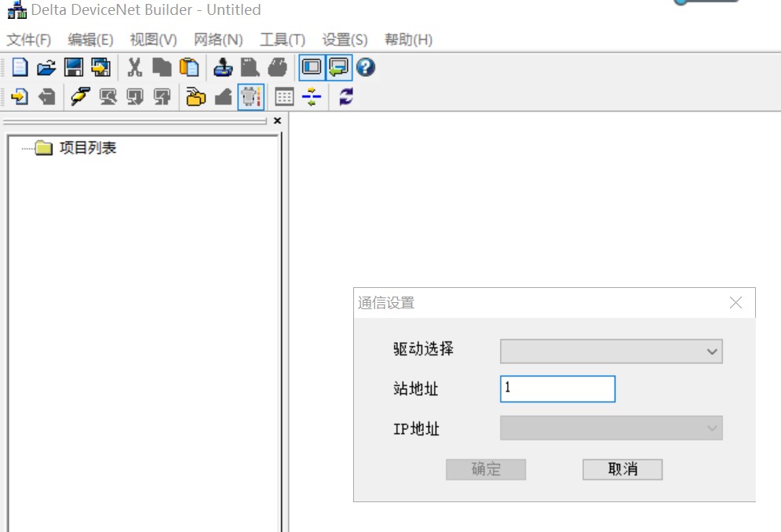Toggle the project list panel view icon
The width and height of the screenshot is (781, 532).
pos(312,68)
